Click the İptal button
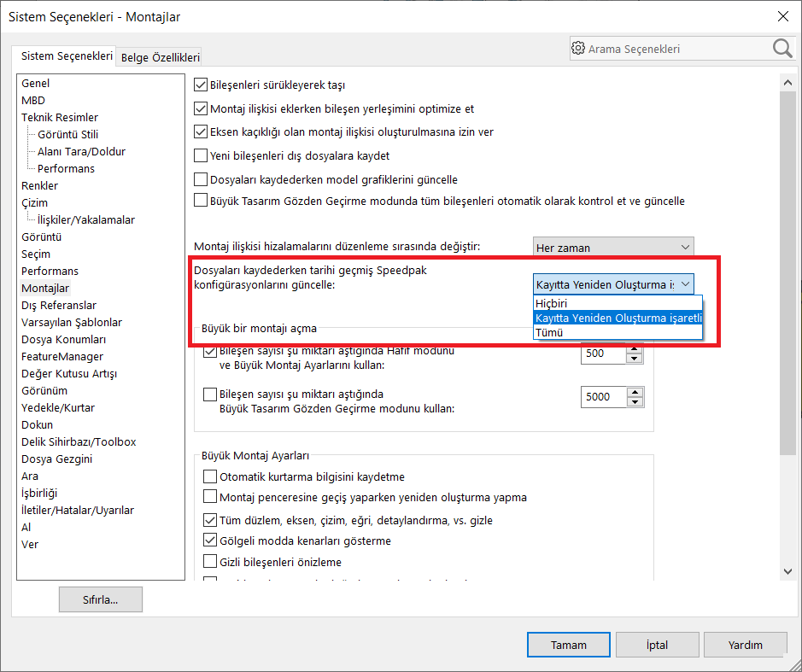802x672 pixels. [x=657, y=645]
